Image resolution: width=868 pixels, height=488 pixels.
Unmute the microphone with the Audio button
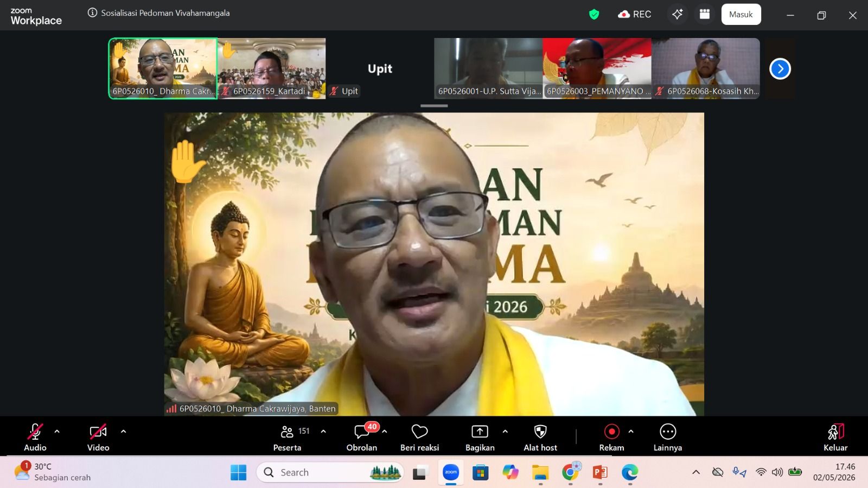(35, 437)
